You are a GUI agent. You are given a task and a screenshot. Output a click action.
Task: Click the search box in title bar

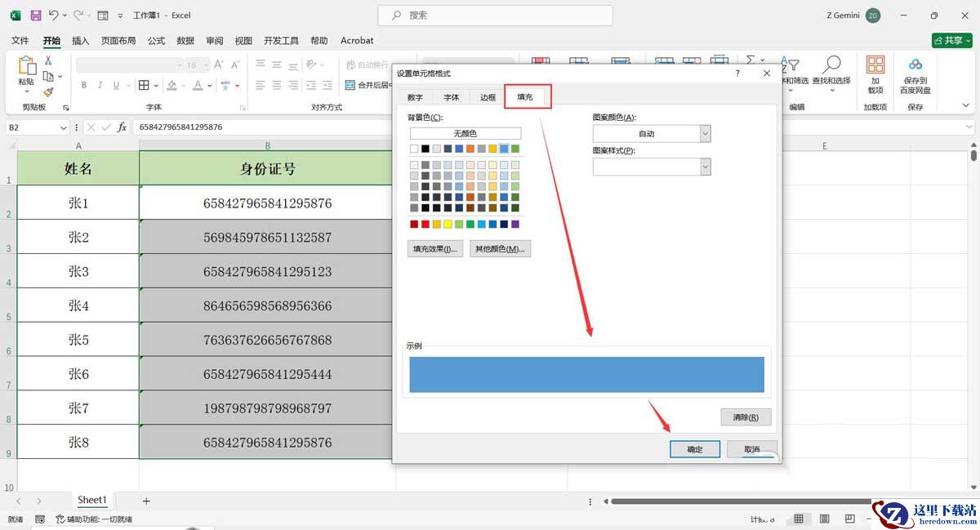click(x=495, y=16)
